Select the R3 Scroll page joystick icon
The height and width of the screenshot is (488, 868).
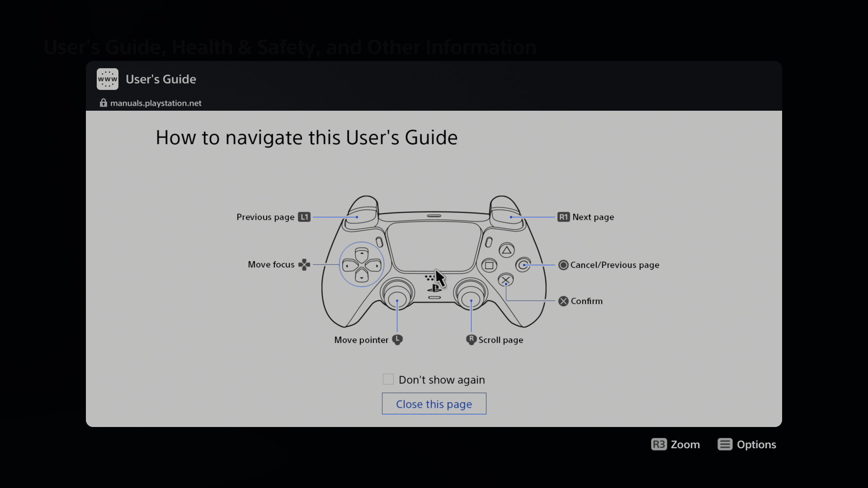coord(470,340)
